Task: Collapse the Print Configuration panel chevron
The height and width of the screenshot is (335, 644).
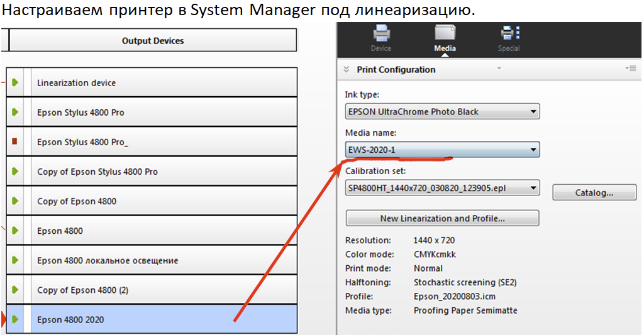Action: point(347,69)
